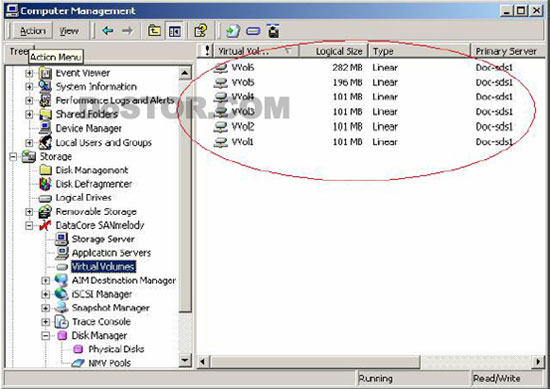
Task: Collapse the Disk Manager node
Action: coord(45,336)
